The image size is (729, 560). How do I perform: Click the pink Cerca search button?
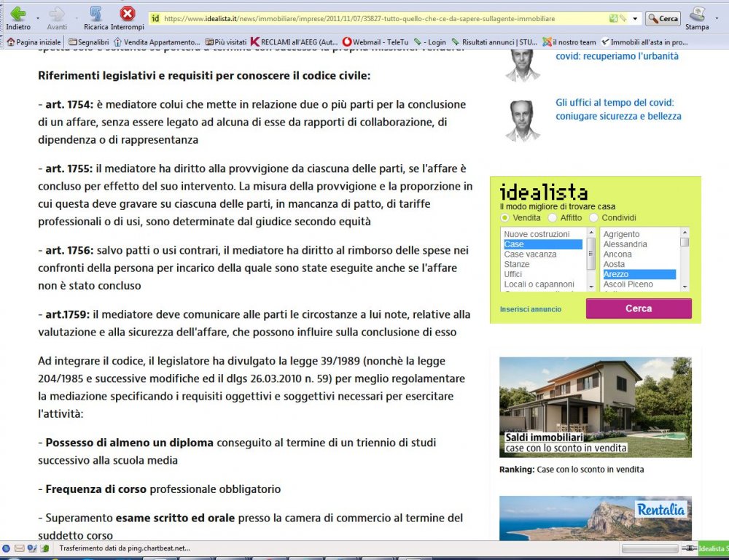pos(639,308)
